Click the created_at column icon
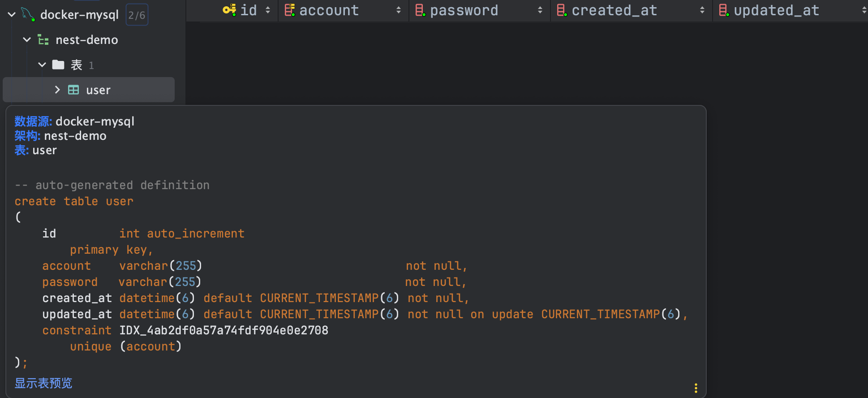 click(x=562, y=10)
